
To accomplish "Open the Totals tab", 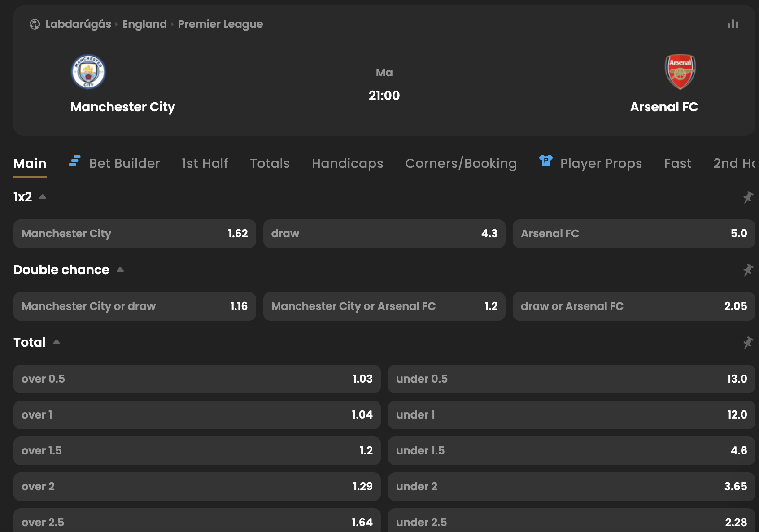I will click(x=270, y=163).
